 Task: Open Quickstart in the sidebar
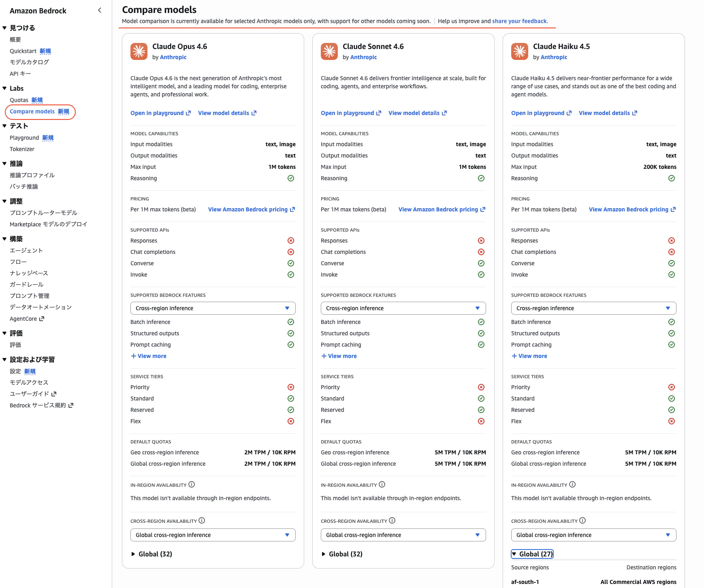[x=23, y=51]
